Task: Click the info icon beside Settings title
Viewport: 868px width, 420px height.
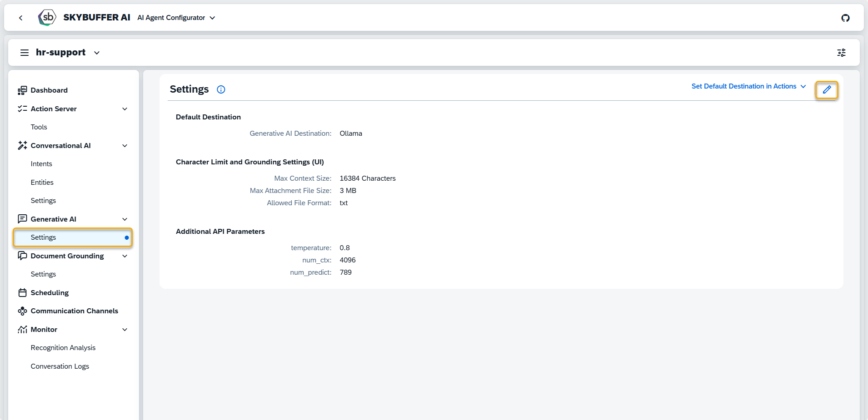Action: coord(221,89)
